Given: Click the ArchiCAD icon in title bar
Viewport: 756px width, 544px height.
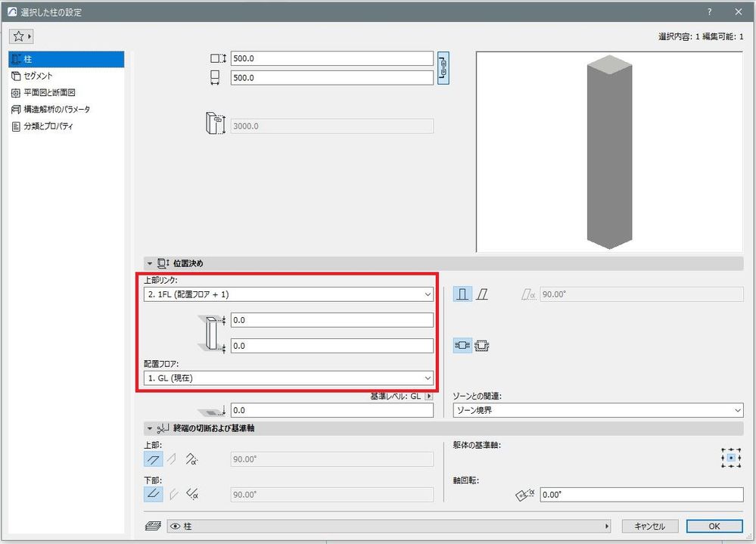Looking at the screenshot, I should (12, 11).
